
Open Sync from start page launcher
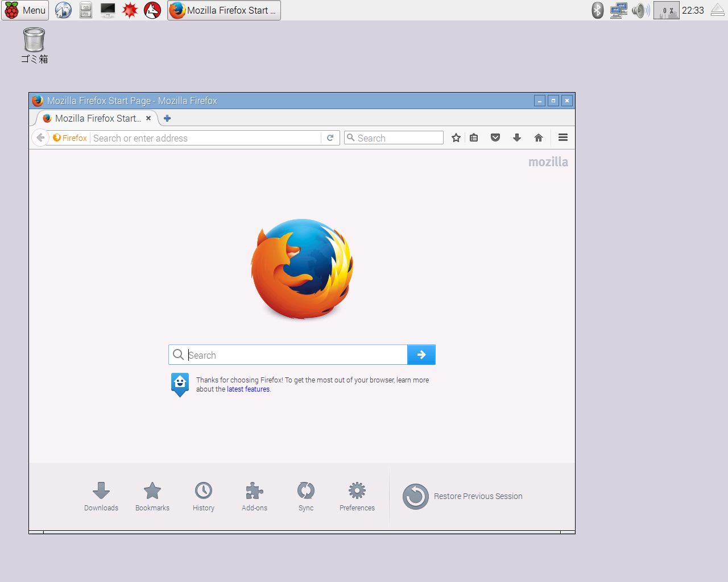coord(306,496)
